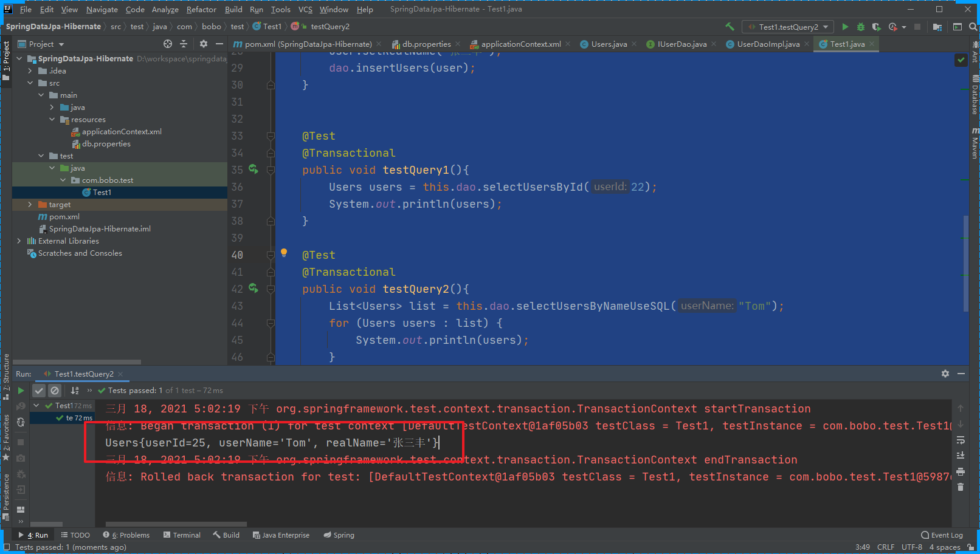980x554 pixels.
Task: Collapse the resources folder
Action: tap(52, 120)
